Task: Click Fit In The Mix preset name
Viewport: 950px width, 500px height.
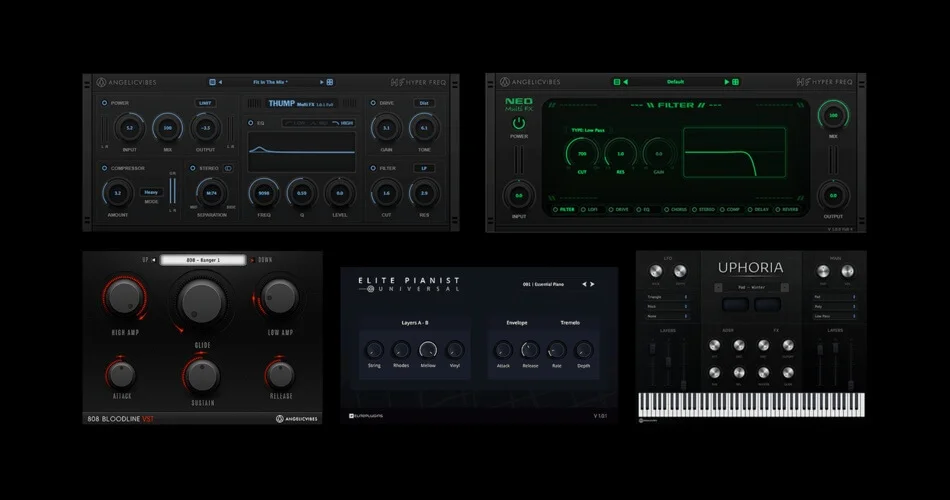Action: point(270,82)
